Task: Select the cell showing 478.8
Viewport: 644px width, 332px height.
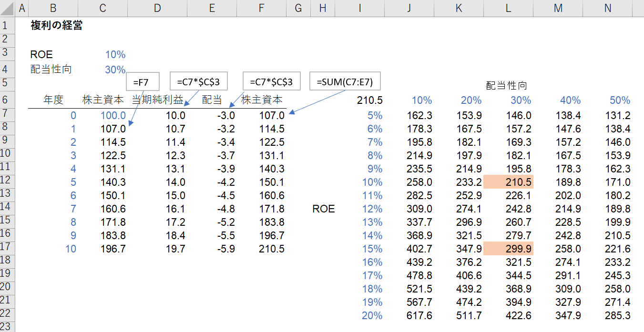Action: coord(419,275)
